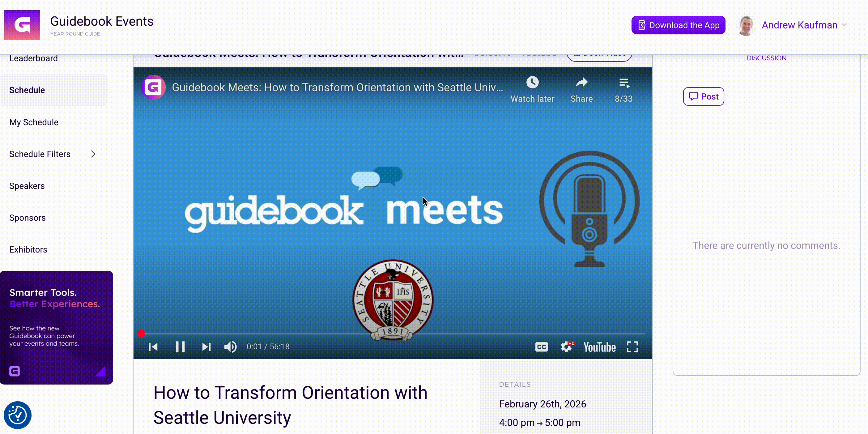Click the Post comment button
Viewport: 868px width, 434px height.
coord(704,96)
